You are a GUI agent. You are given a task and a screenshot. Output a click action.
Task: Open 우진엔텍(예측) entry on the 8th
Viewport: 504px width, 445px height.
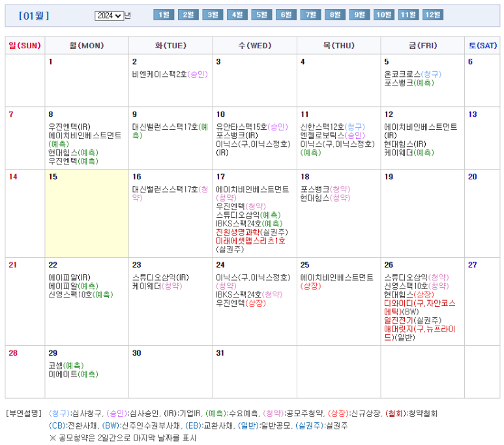point(73,161)
